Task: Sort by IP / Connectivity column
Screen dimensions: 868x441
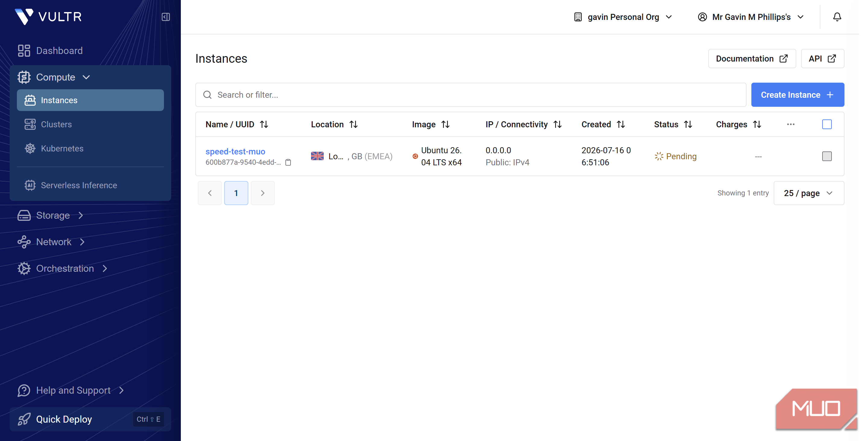Action: [558, 124]
